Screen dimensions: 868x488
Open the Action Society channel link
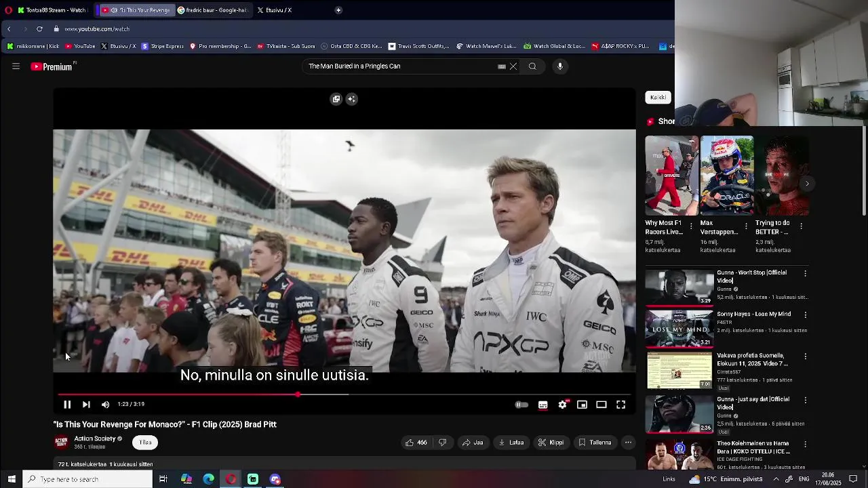tap(95, 439)
